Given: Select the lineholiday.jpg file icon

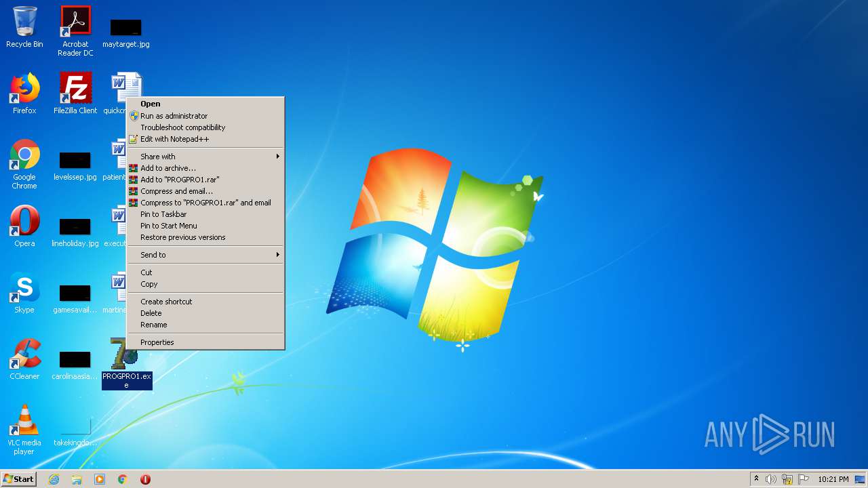Looking at the screenshot, I should coord(75,231).
